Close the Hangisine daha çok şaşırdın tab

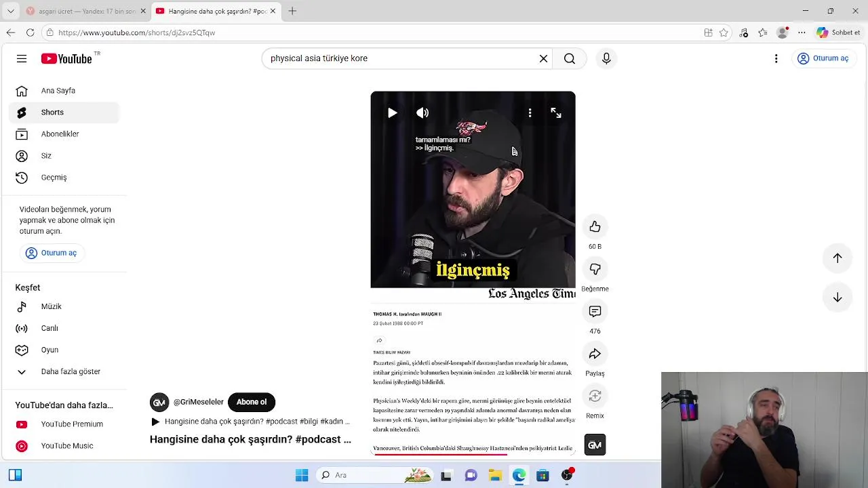pos(273,12)
